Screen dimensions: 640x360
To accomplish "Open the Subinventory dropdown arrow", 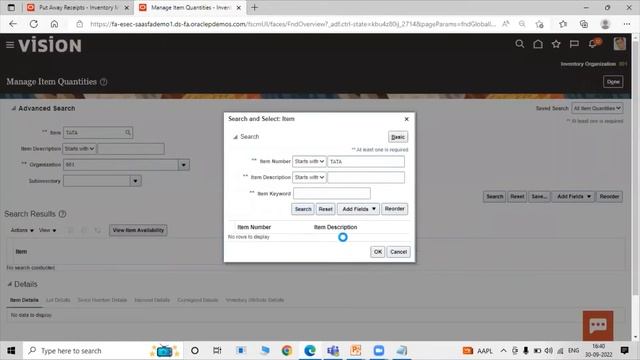I will point(136,181).
